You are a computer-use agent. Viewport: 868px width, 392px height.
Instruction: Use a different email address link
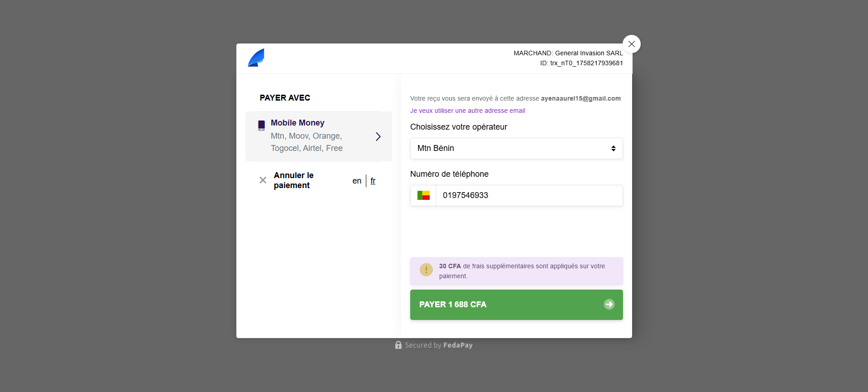point(467,111)
